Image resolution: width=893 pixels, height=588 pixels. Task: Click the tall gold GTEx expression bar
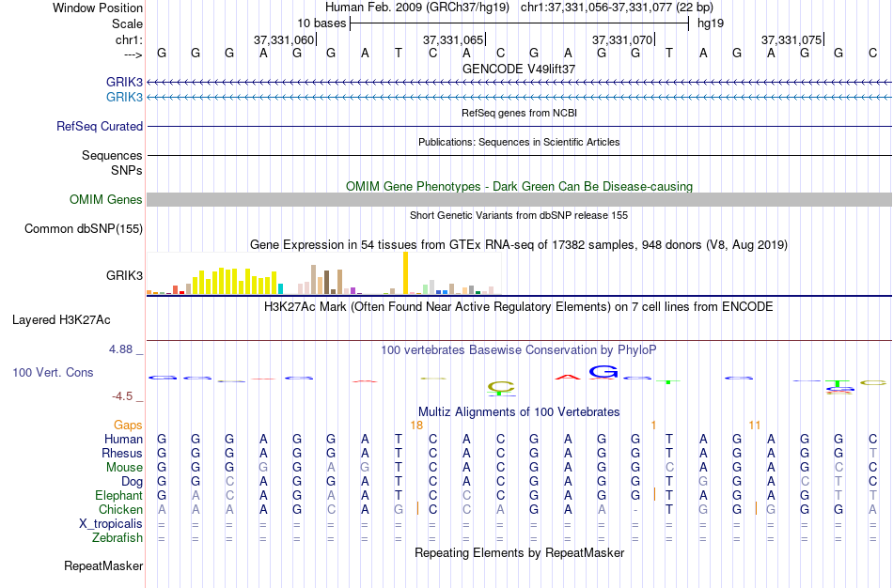tap(405, 272)
